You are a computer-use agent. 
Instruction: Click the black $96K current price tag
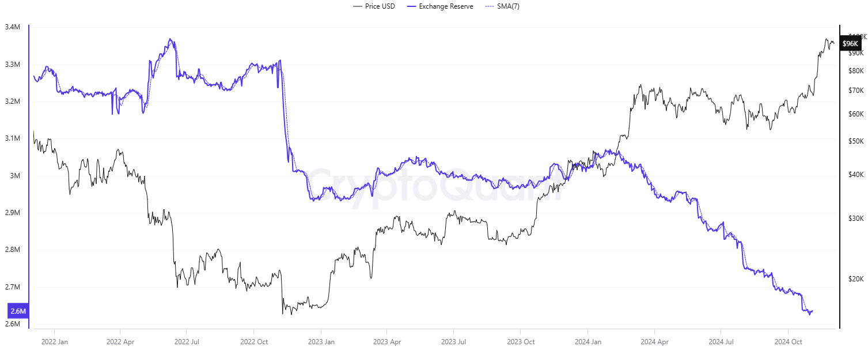coord(850,44)
